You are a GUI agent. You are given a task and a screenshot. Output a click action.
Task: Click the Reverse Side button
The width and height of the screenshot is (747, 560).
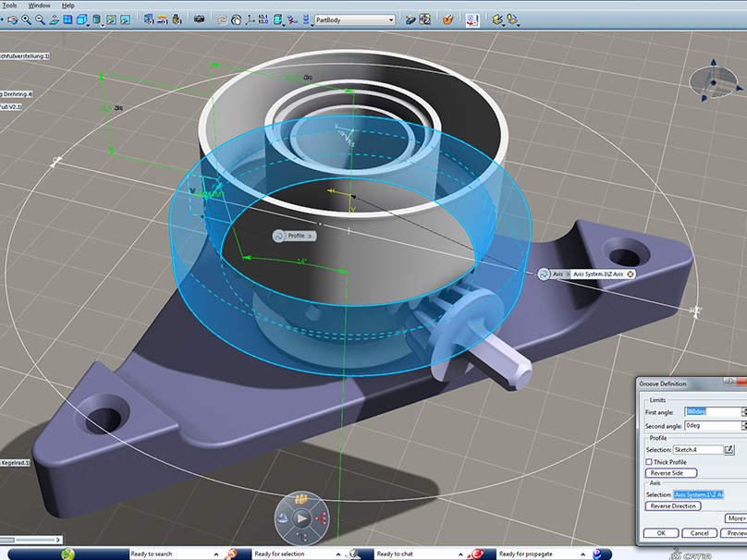(670, 472)
